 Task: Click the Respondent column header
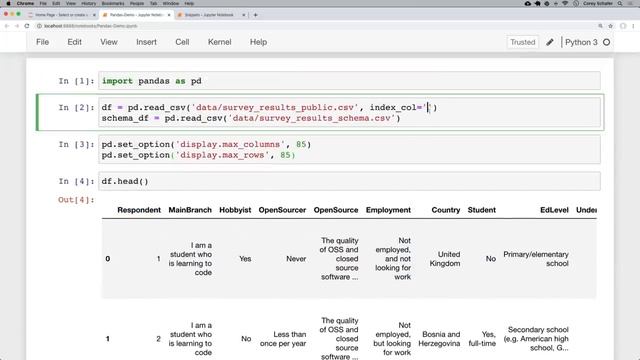click(139, 210)
